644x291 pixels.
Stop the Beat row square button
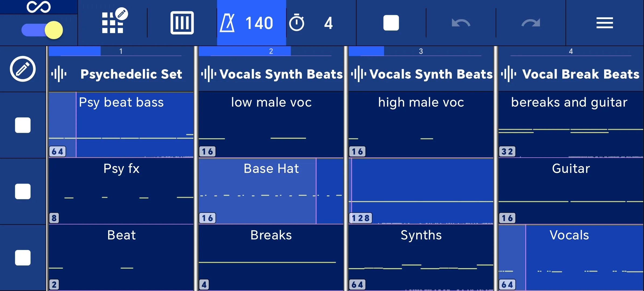[x=23, y=258]
